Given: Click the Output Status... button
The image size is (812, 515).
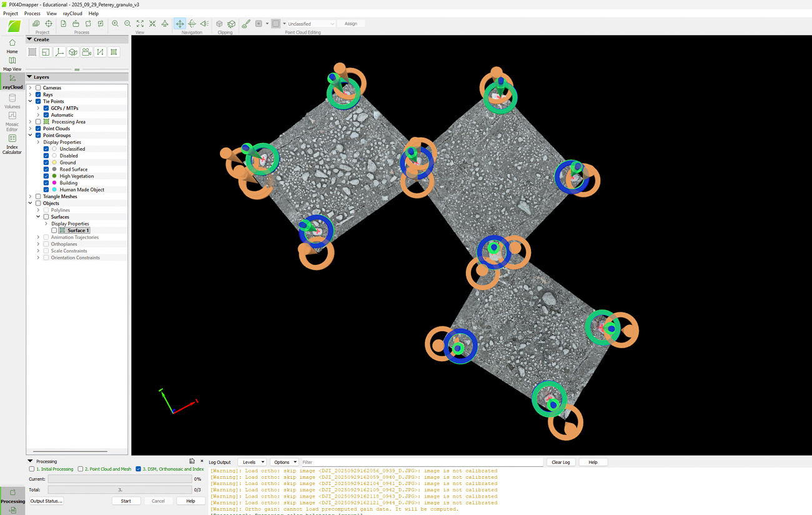Looking at the screenshot, I should point(46,501).
